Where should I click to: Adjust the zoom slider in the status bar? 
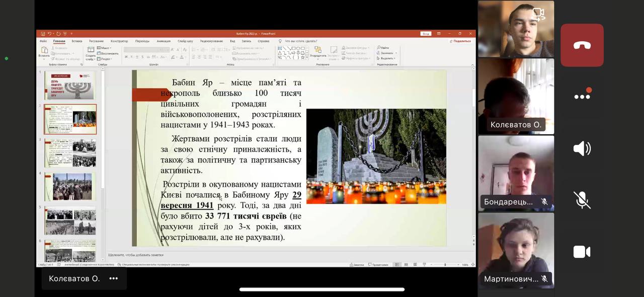(x=445, y=264)
